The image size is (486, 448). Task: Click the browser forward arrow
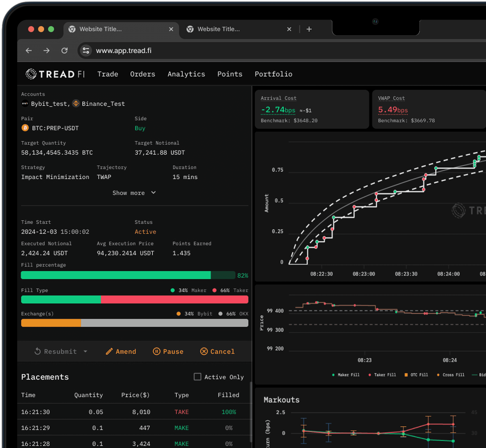pyautogui.click(x=47, y=50)
